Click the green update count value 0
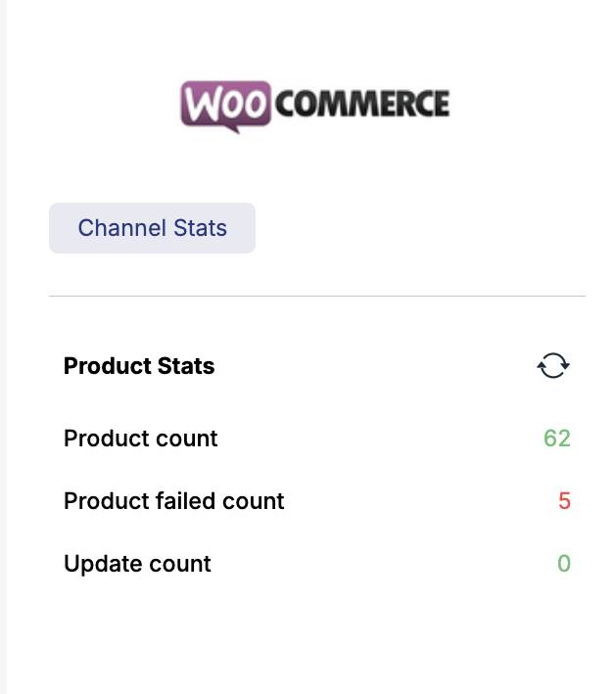616x694 pixels. (564, 564)
